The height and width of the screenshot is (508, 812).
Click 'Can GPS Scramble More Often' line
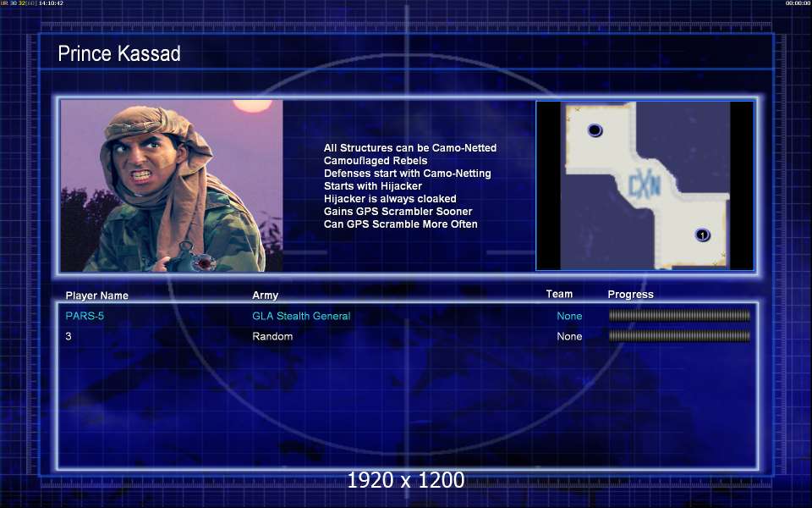(400, 224)
